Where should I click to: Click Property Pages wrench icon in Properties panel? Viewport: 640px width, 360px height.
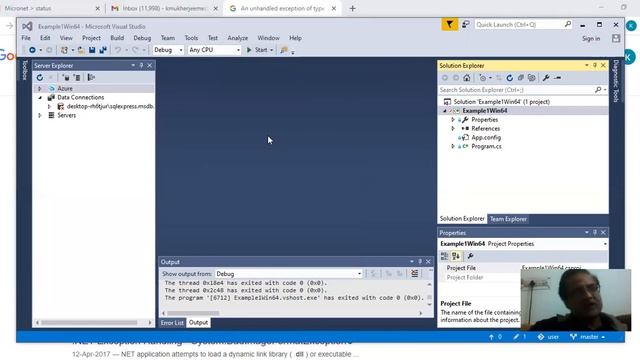tap(471, 256)
